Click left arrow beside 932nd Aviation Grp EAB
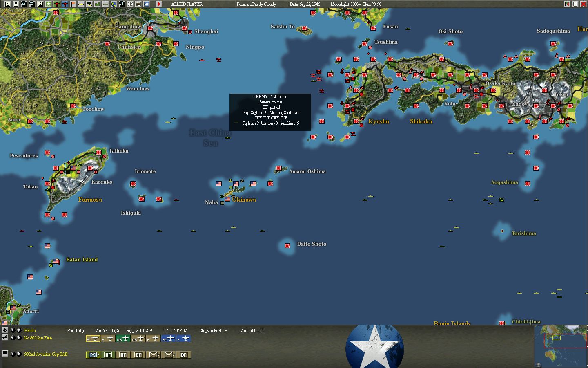The width and height of the screenshot is (588, 368). pos(12,354)
